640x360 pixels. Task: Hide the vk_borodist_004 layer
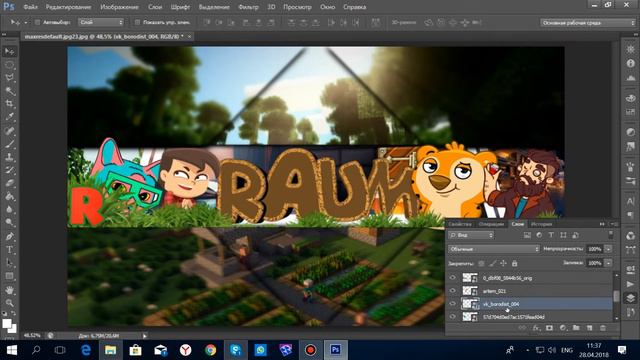tap(453, 304)
